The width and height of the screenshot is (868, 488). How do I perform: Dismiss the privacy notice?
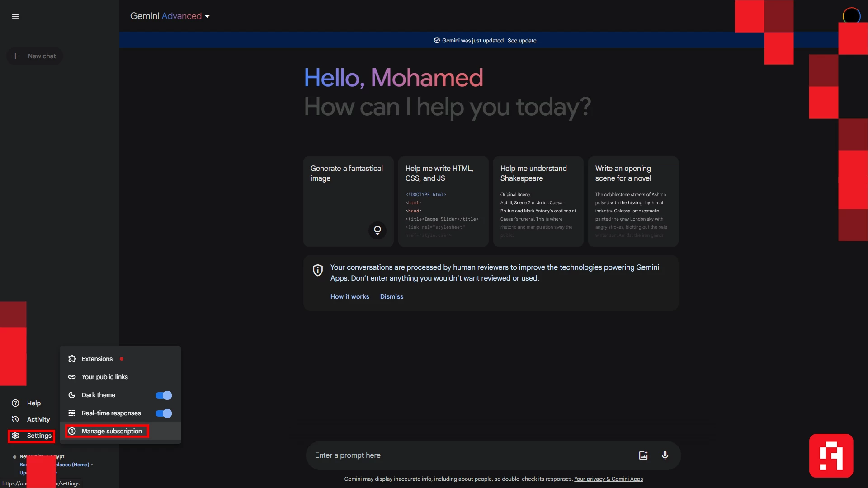tap(392, 296)
